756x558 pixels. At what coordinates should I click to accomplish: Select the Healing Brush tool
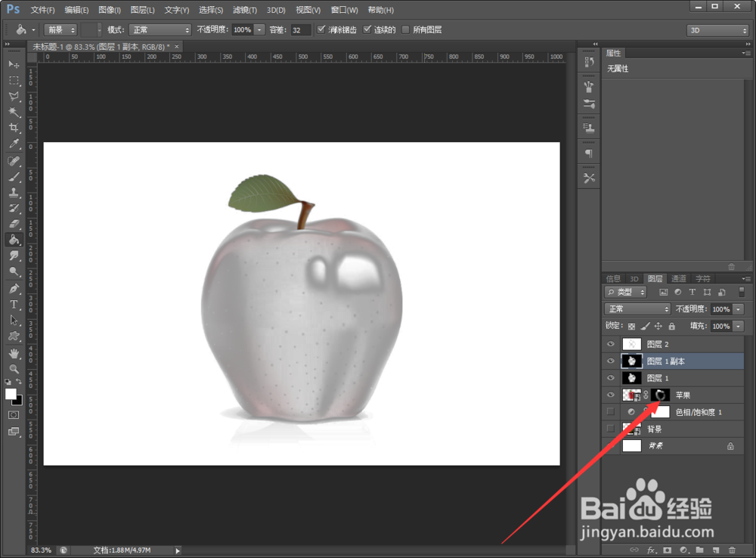click(x=14, y=160)
